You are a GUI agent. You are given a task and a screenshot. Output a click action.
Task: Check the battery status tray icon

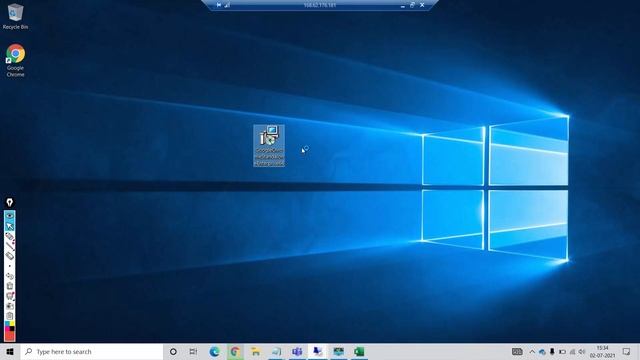click(562, 351)
